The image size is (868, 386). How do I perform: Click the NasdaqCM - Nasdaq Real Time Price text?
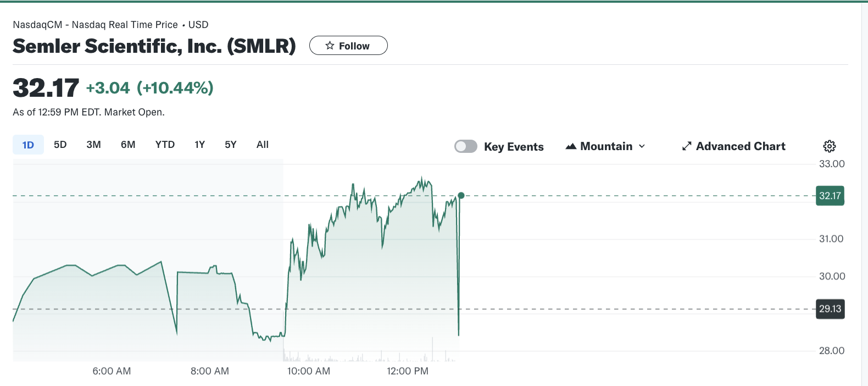pyautogui.click(x=95, y=25)
